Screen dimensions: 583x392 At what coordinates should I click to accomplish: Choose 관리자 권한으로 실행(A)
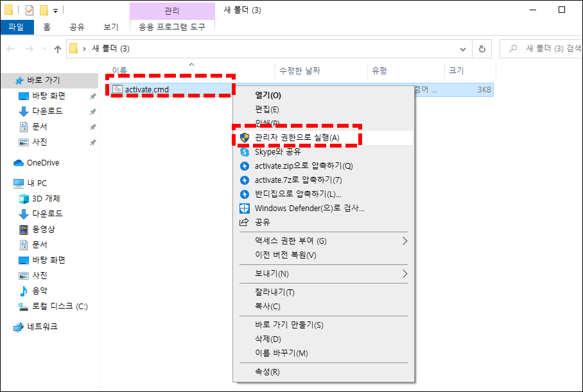tap(323, 138)
